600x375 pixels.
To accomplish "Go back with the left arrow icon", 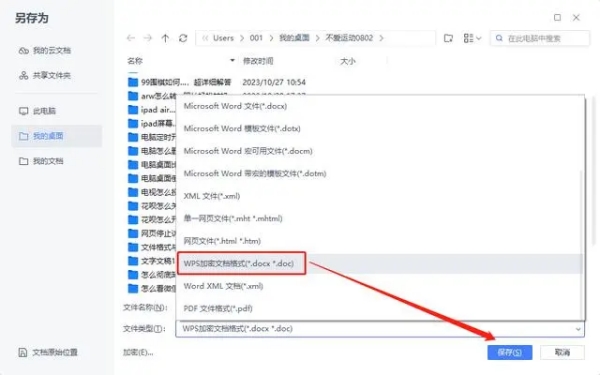I will [x=130, y=38].
